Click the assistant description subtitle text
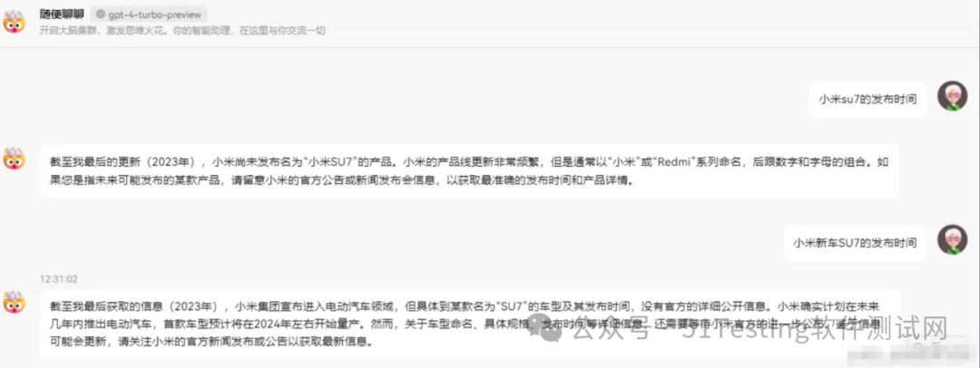 181,31
